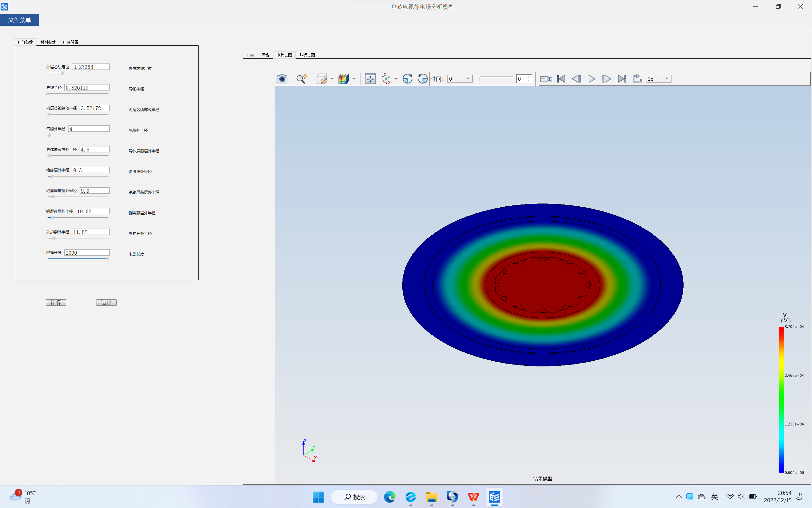Open Microsoft Edge from taskbar
Viewport: 812px width, 508px height.
coord(390,497)
